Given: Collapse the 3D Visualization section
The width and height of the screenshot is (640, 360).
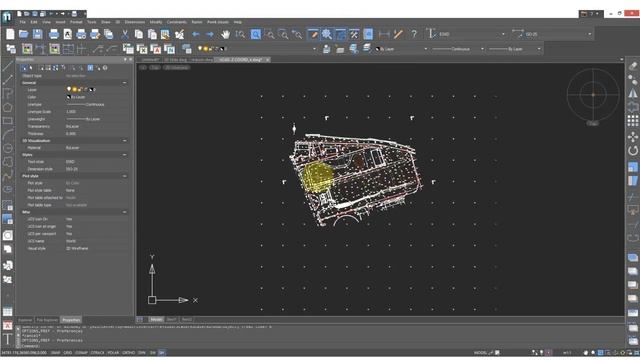Looking at the screenshot, I should [x=124, y=140].
